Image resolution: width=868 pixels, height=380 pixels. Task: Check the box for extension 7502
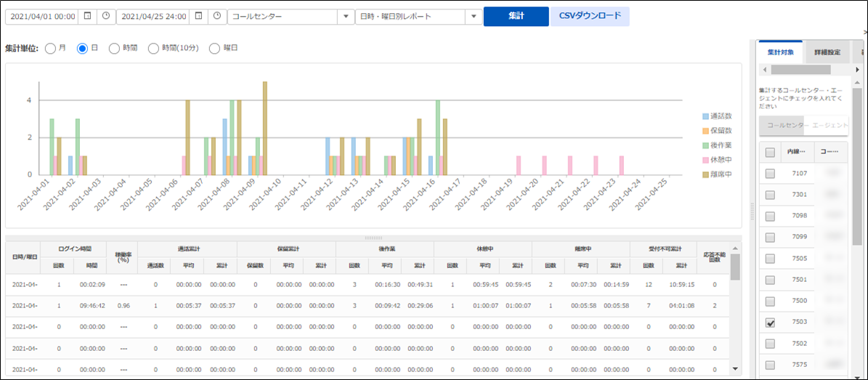tap(770, 344)
